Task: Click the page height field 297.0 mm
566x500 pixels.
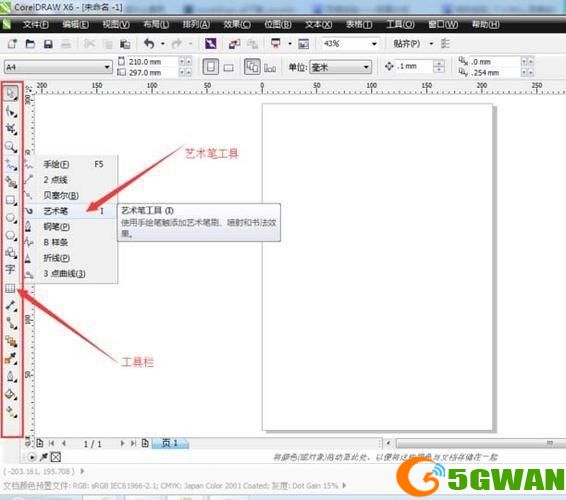Action: pyautogui.click(x=152, y=73)
